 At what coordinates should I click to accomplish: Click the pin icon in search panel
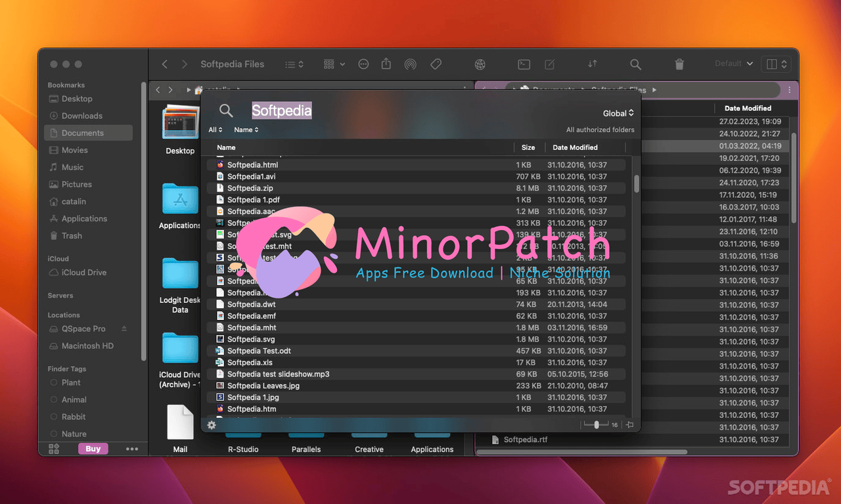click(x=629, y=425)
